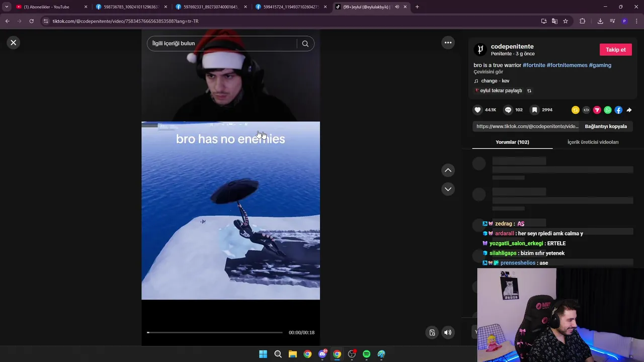Image resolution: width=644 pixels, height=362 pixels.
Task: Click 'Çevirisini gör' to see translation
Action: 488,72
